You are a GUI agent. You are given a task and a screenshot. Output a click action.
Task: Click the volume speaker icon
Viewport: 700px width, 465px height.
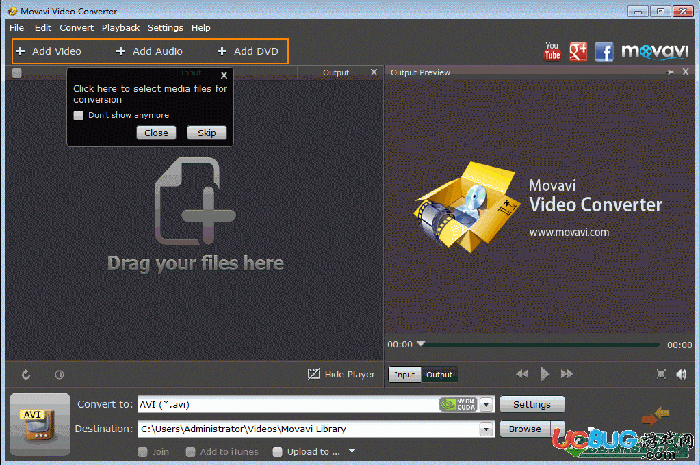click(682, 374)
